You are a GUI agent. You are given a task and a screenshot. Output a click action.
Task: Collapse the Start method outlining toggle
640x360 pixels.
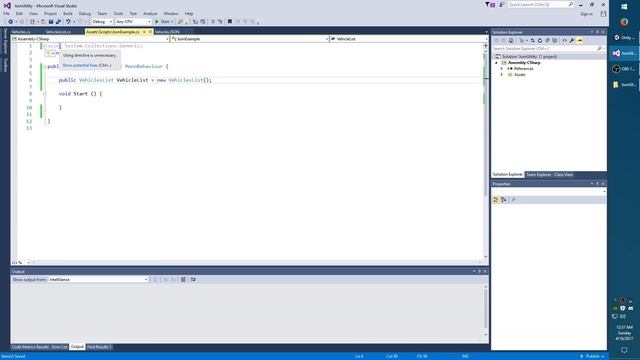click(x=44, y=94)
